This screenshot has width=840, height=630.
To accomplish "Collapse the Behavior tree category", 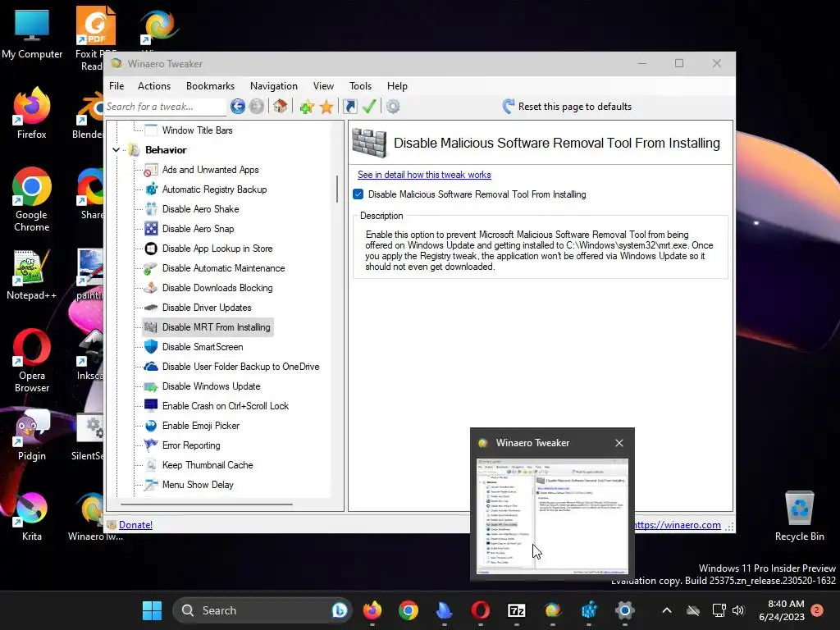I will pyautogui.click(x=116, y=150).
